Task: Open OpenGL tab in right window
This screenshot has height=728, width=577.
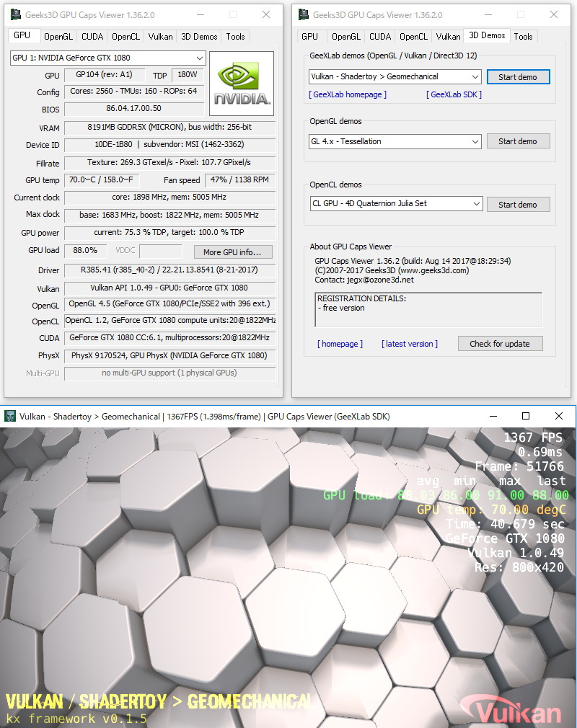Action: pyautogui.click(x=346, y=37)
